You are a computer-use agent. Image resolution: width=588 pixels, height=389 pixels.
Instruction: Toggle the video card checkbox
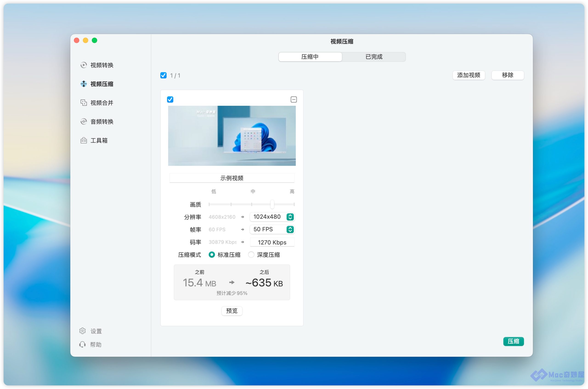(170, 100)
